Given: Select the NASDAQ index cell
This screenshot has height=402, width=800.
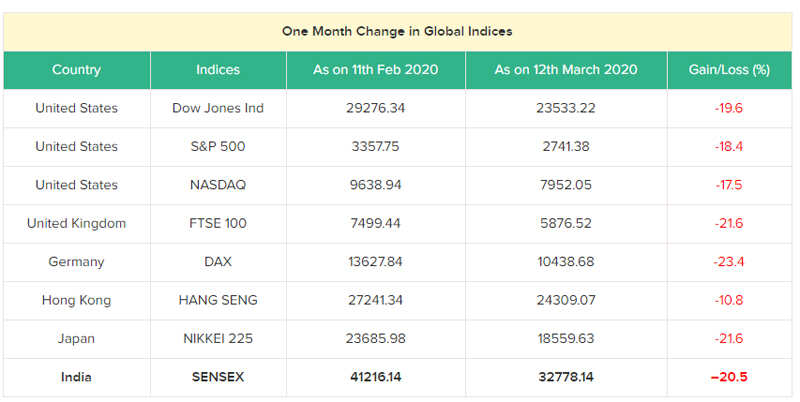Looking at the screenshot, I should (x=218, y=185).
